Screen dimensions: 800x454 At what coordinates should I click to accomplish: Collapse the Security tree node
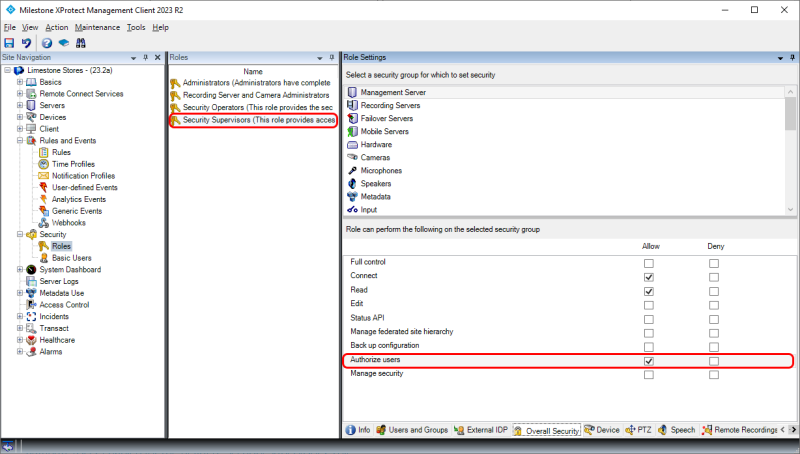tap(20, 235)
